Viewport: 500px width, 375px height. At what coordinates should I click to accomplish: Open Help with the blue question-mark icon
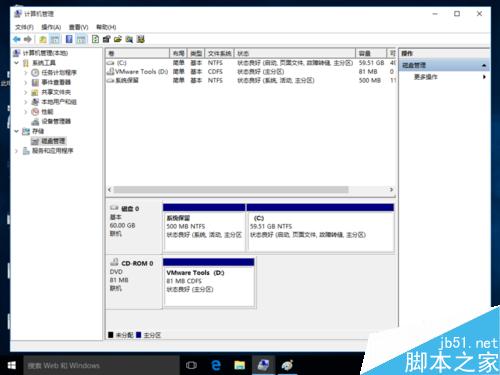[x=69, y=39]
